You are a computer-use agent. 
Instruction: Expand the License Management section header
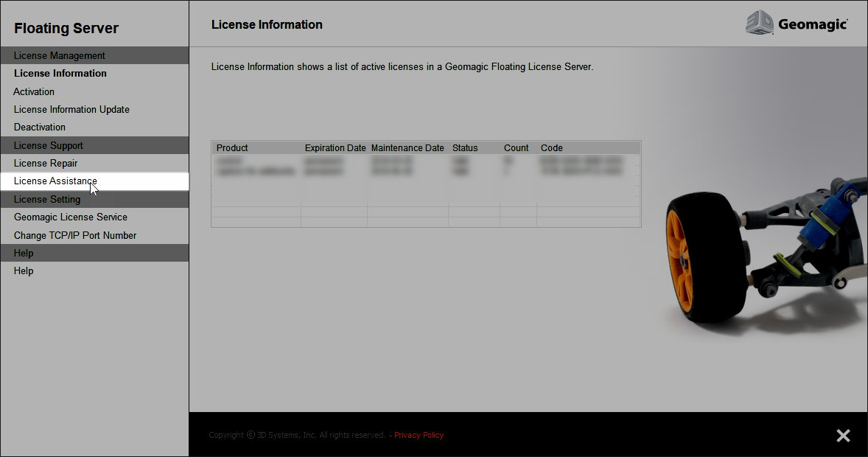point(59,55)
